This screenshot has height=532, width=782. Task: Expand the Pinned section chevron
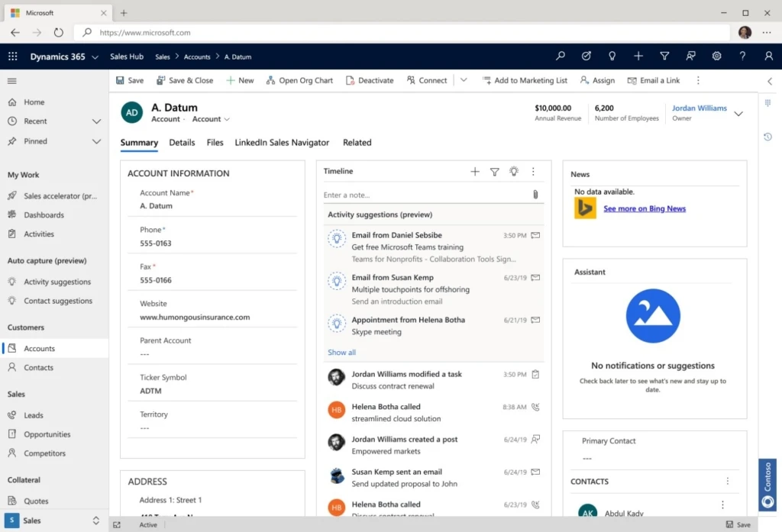tap(97, 140)
